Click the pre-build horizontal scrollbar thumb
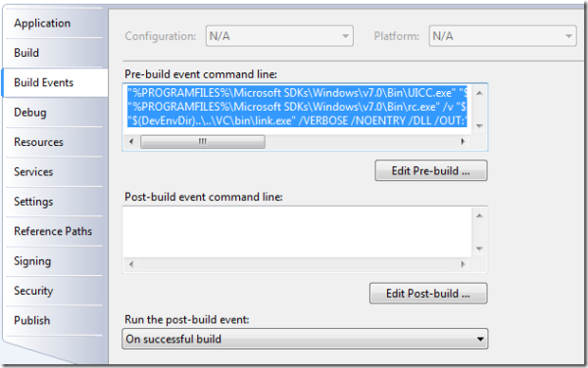Screen dimensions: 588x368 [203, 142]
